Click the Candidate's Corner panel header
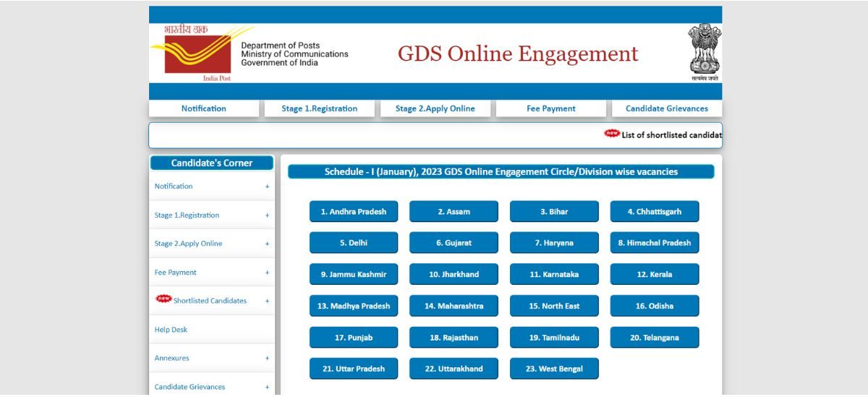 212,163
